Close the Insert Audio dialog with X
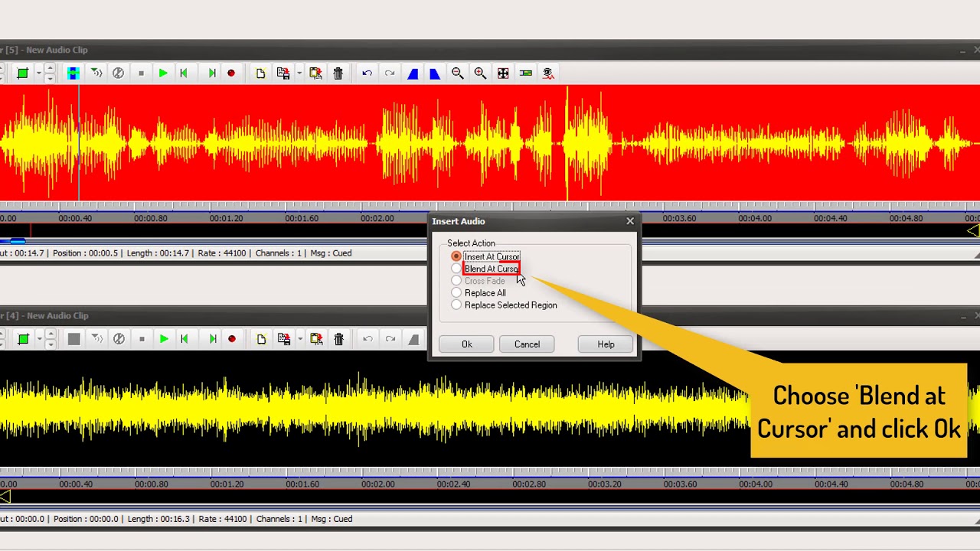Screen dimensions: 980x551 (630, 221)
